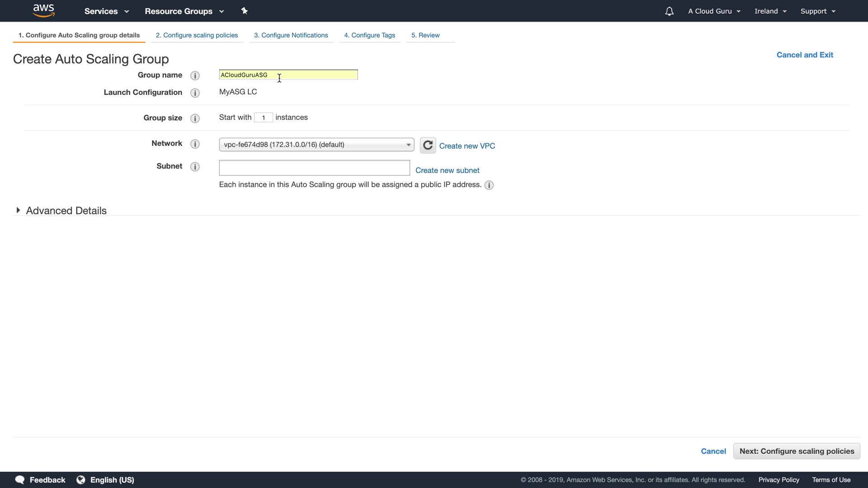Click into the Subnet input field
This screenshot has height=488, width=868.
314,168
